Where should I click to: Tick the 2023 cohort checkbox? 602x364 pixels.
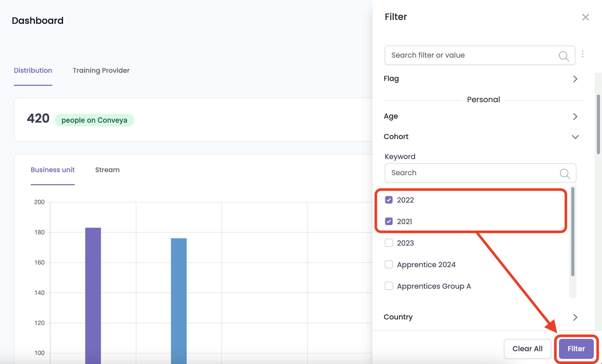click(x=389, y=243)
